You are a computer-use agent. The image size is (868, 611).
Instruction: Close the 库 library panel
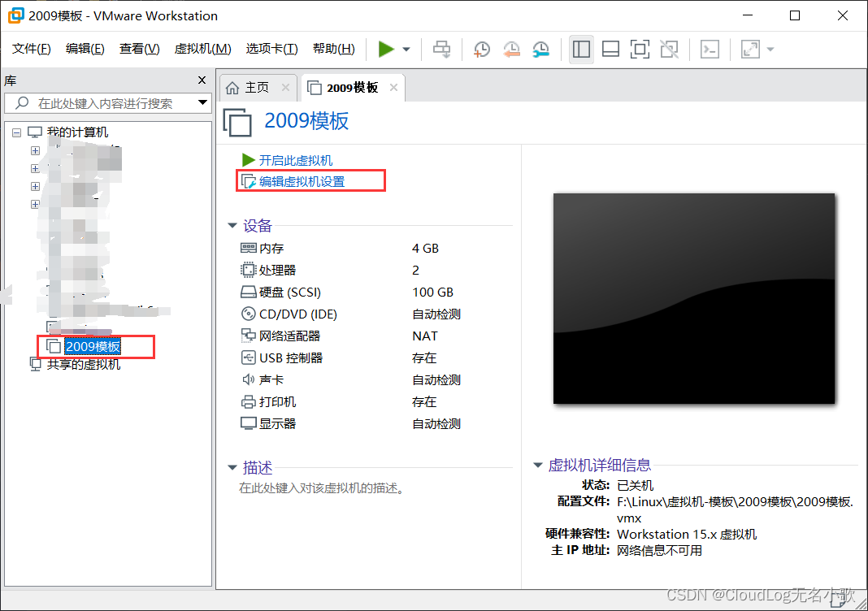pyautogui.click(x=202, y=80)
